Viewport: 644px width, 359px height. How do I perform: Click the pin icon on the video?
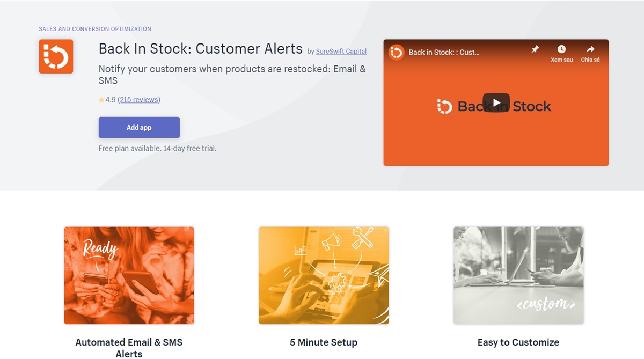(x=535, y=49)
